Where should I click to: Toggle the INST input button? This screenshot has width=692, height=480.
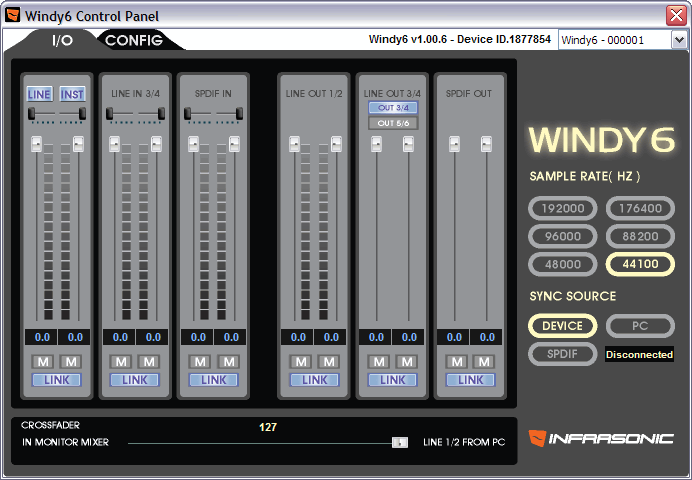[x=72, y=94]
